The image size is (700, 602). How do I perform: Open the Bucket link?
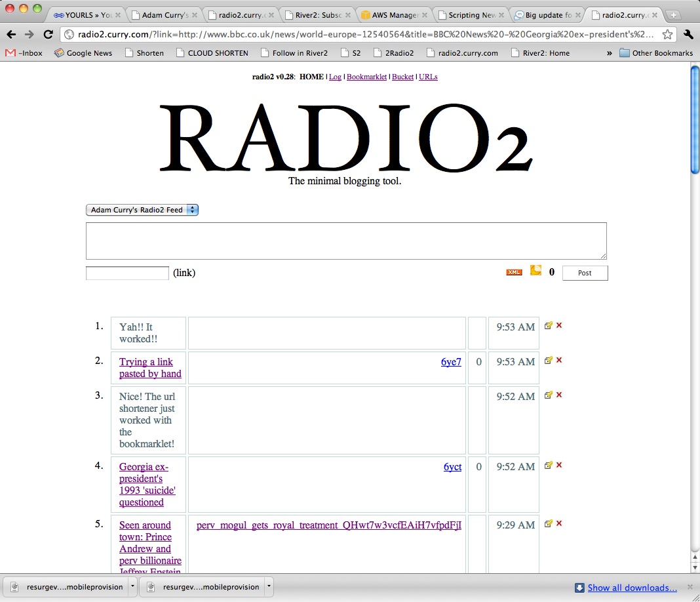pyautogui.click(x=402, y=77)
